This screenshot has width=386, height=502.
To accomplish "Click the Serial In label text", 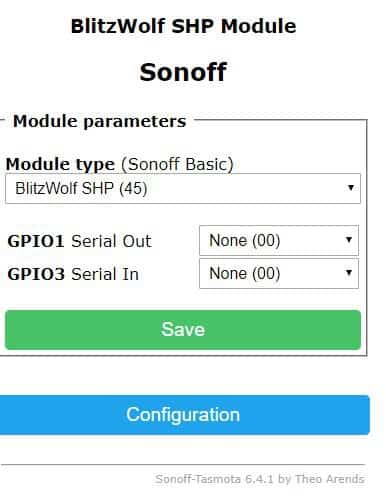I will [x=105, y=274].
